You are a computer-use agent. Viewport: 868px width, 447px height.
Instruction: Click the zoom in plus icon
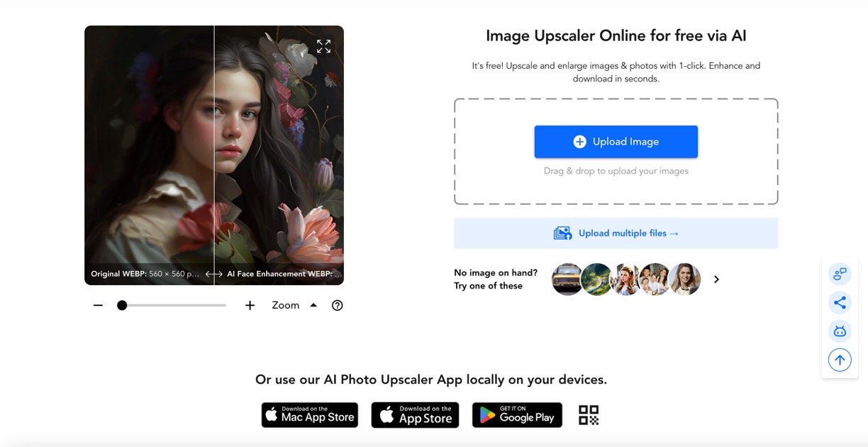pyautogui.click(x=250, y=305)
